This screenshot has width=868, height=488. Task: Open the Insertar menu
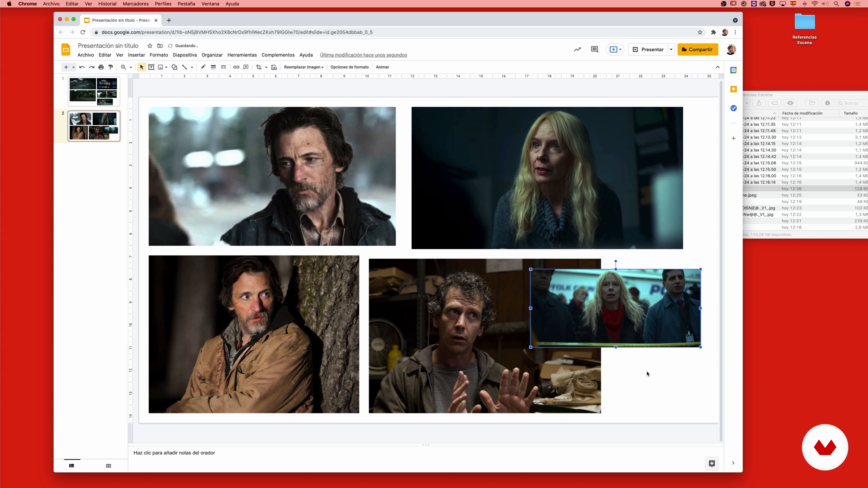click(137, 55)
